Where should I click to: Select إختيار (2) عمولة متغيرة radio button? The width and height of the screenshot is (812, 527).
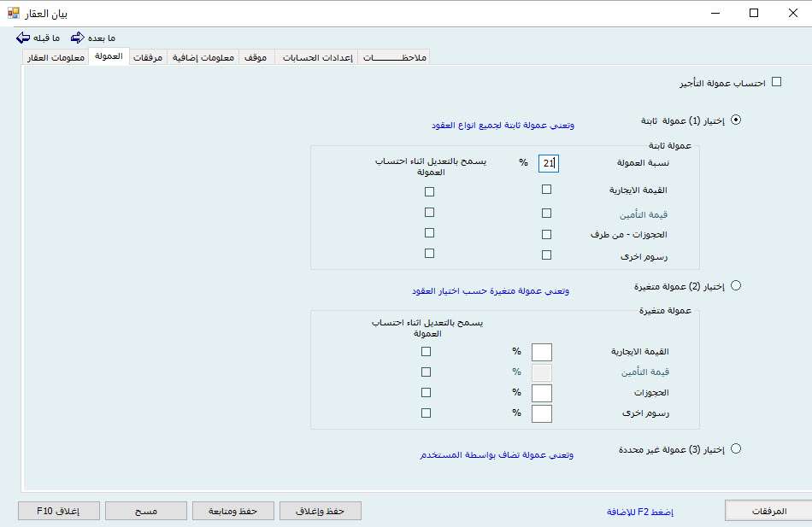[x=736, y=286]
